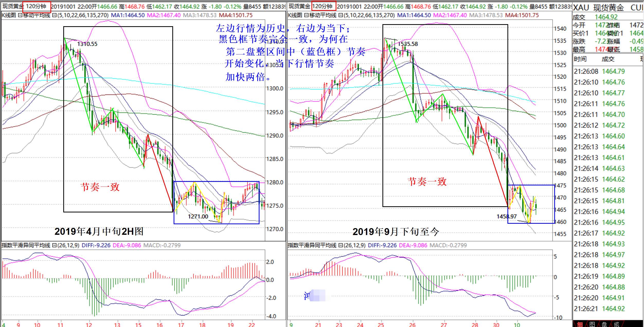Click MACD:-0.2799 value in left MACD panel
Viewport: 644px width, 327px height.
162,245
